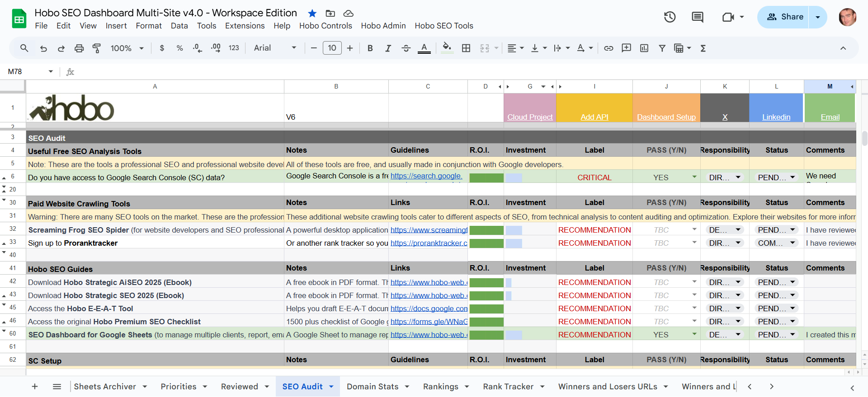
Task: Open the Email link
Action: pos(830,117)
